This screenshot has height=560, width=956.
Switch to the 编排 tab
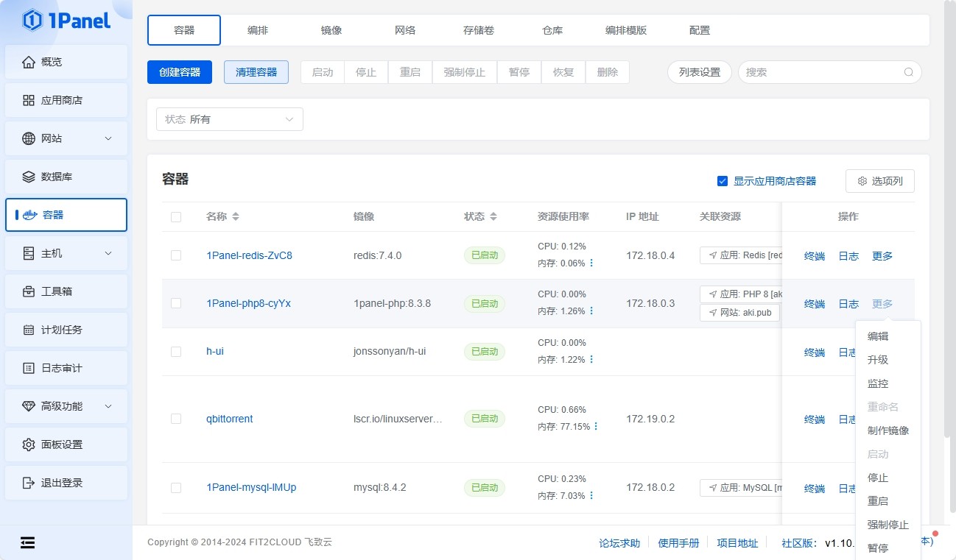pyautogui.click(x=258, y=30)
